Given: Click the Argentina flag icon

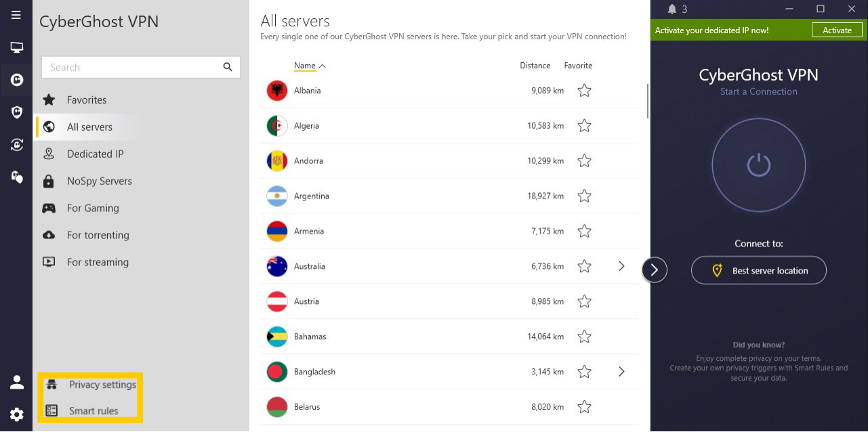Looking at the screenshot, I should pyautogui.click(x=277, y=196).
